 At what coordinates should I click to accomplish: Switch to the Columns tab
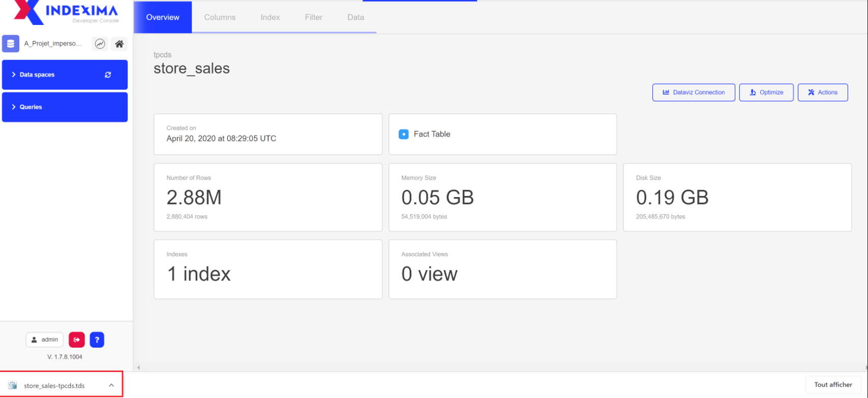tap(220, 17)
